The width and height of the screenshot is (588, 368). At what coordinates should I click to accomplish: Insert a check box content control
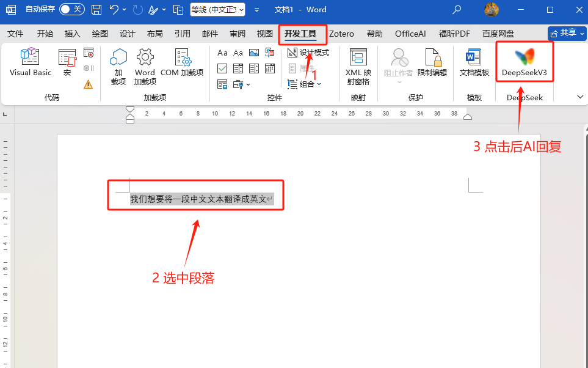point(222,68)
